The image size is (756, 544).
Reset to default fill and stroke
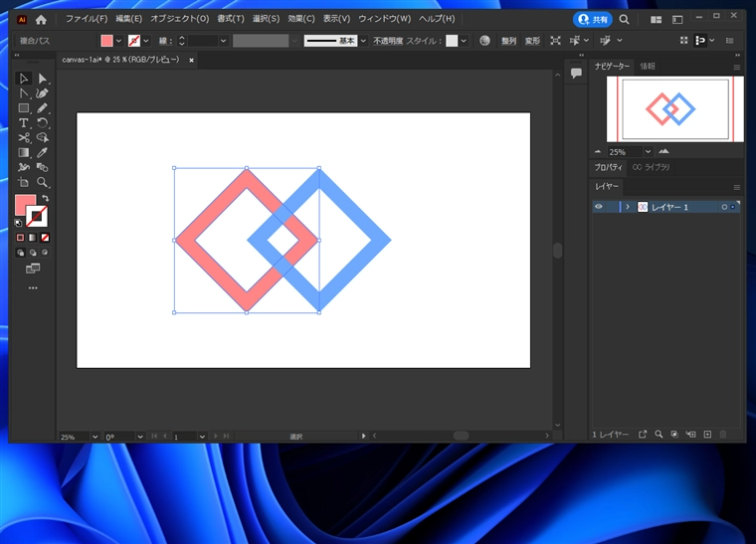(x=18, y=223)
